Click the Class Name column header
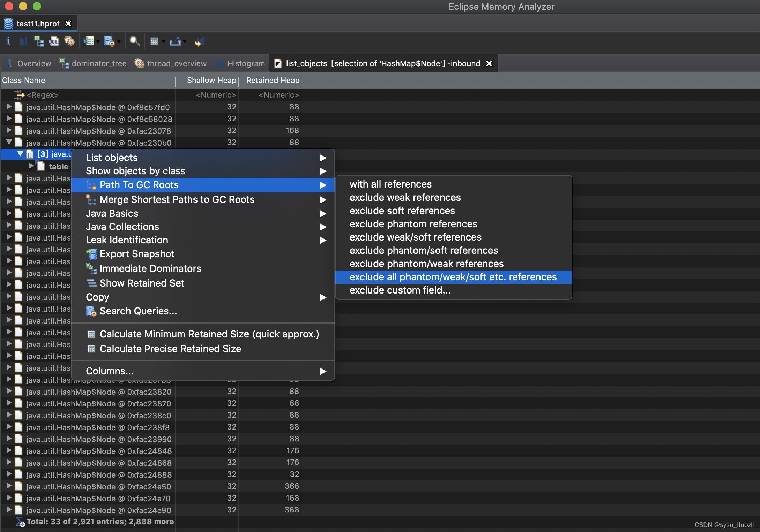This screenshot has width=760, height=532. click(88, 81)
